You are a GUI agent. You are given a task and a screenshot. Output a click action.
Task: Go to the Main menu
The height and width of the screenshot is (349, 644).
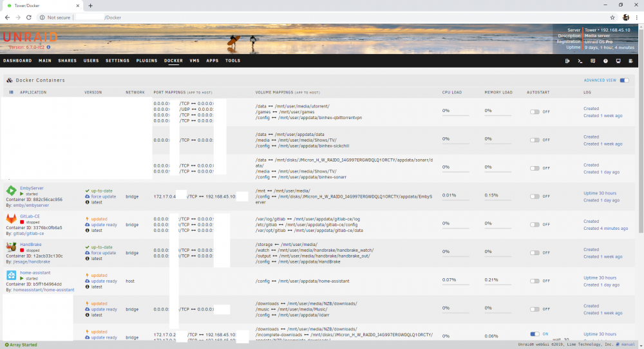pyautogui.click(x=45, y=61)
